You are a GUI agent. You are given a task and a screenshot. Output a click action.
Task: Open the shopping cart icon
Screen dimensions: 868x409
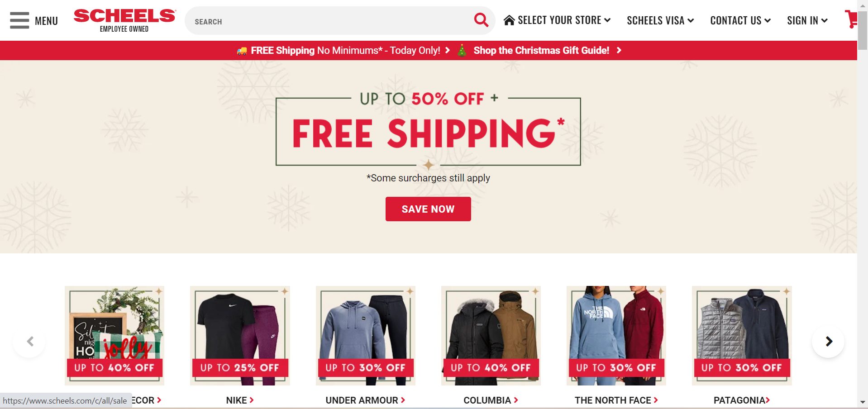851,19
